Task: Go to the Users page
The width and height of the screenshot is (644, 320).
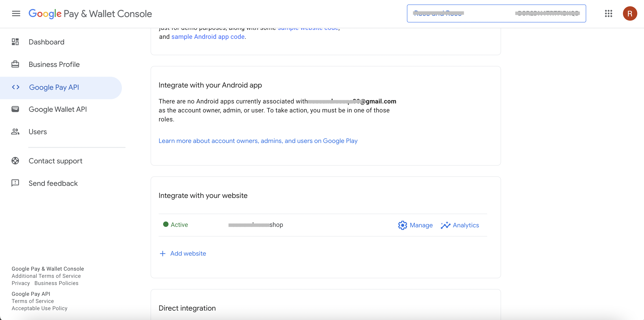Action: pos(38,132)
